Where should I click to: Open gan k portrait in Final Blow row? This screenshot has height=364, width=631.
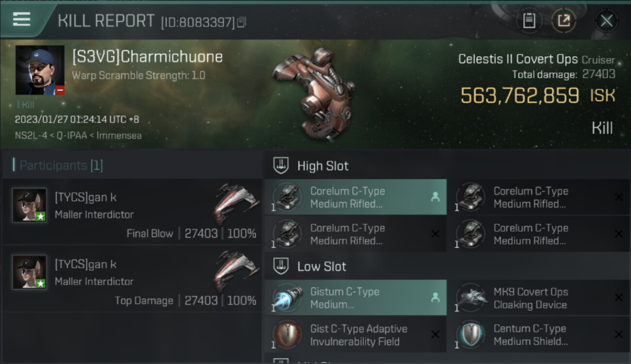coord(30,205)
